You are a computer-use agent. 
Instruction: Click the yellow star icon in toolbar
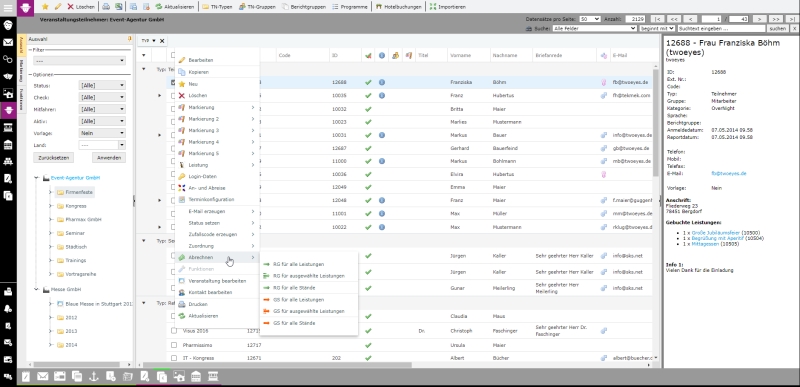tap(45, 7)
